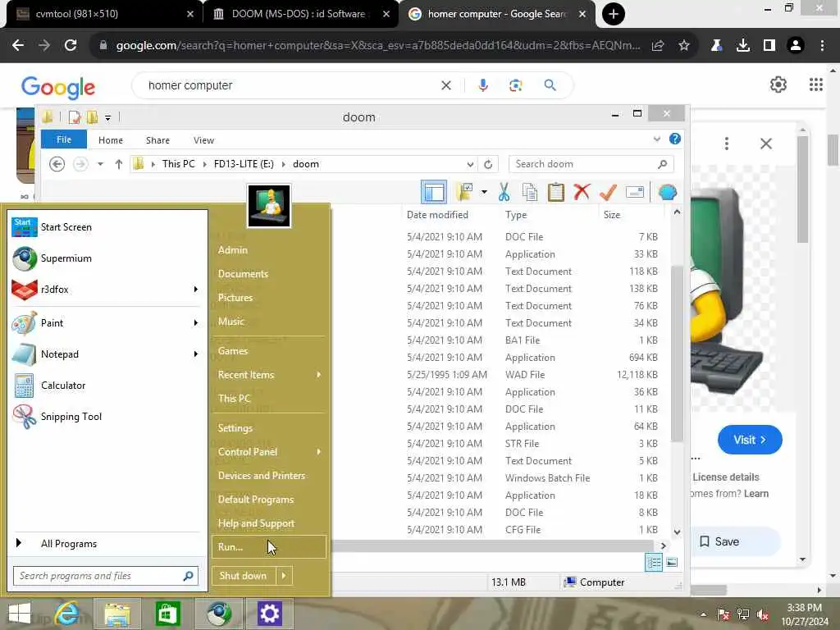
Task: Click the explorer vertical scrollbar thumb
Action: [x=677, y=354]
